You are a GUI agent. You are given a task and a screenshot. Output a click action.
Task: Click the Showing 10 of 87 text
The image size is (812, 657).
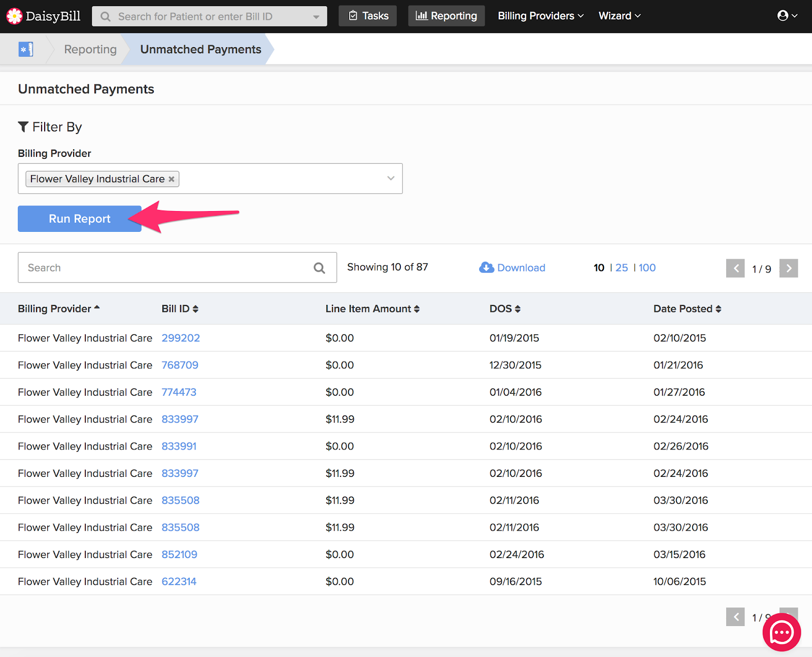pos(388,267)
